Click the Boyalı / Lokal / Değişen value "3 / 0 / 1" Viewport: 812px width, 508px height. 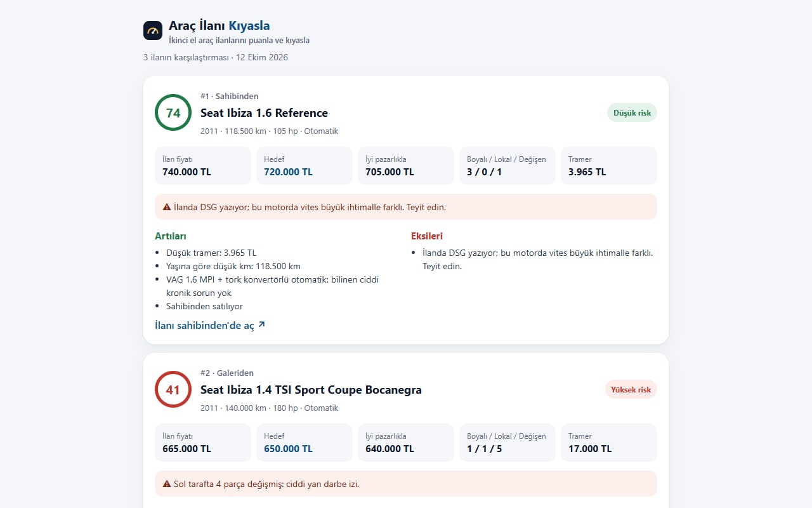tap(484, 172)
